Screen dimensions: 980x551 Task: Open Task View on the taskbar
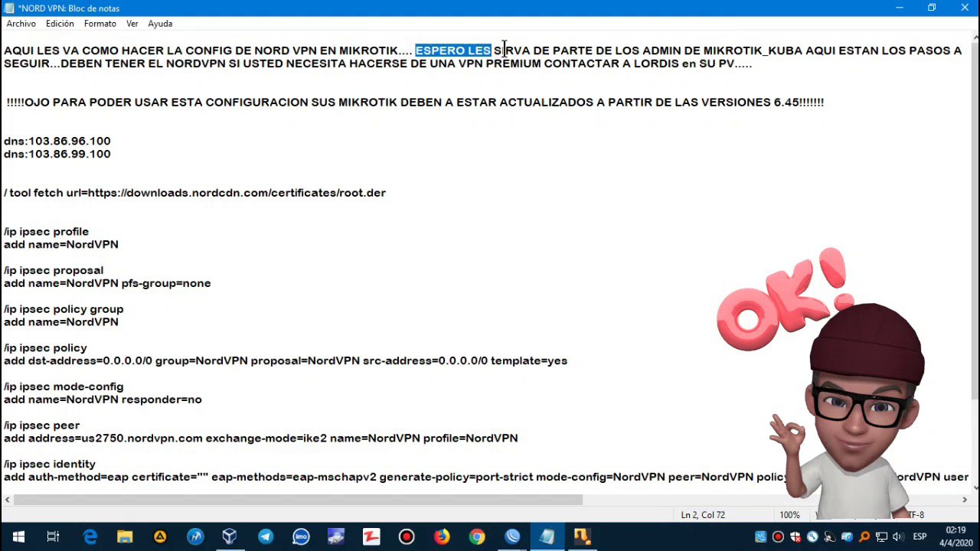pos(53,536)
